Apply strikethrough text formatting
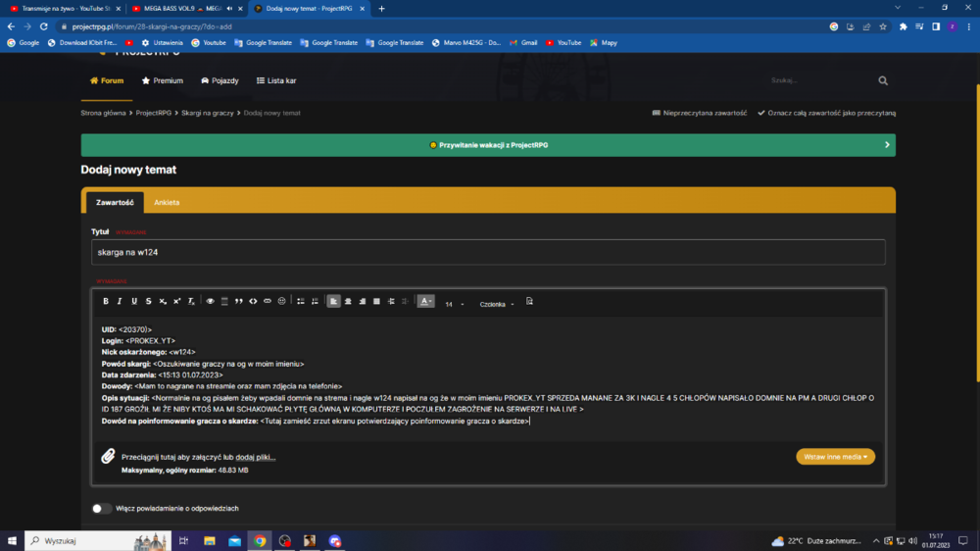 148,301
